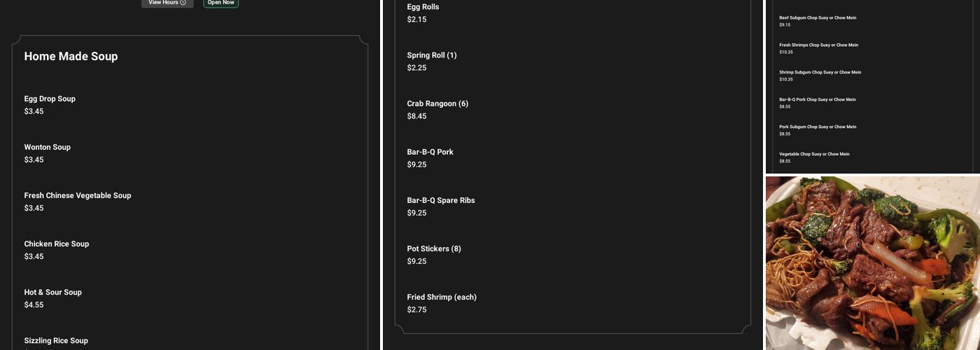Choose the Crab Rangoon (6) appetizer
The image size is (980, 350).
(437, 104)
